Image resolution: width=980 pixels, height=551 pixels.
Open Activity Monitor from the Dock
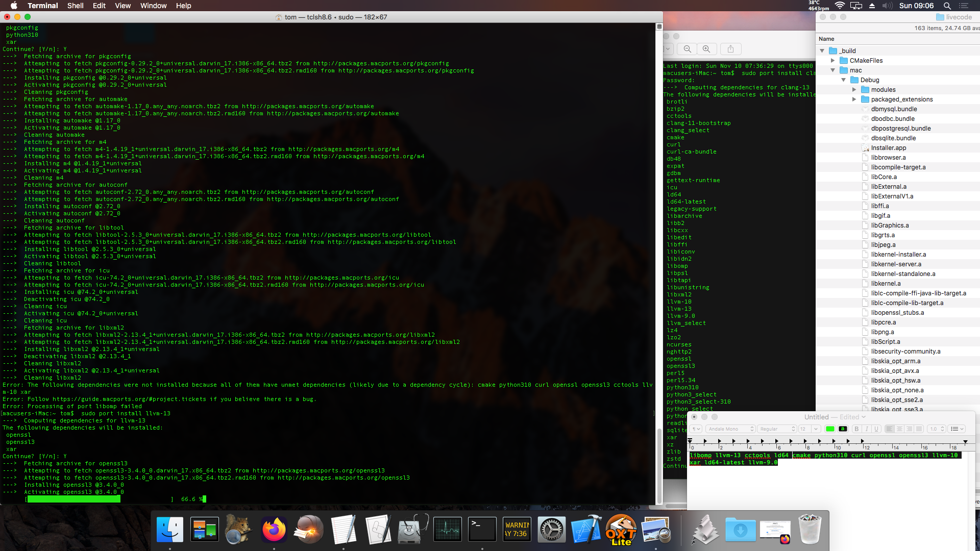(x=448, y=529)
